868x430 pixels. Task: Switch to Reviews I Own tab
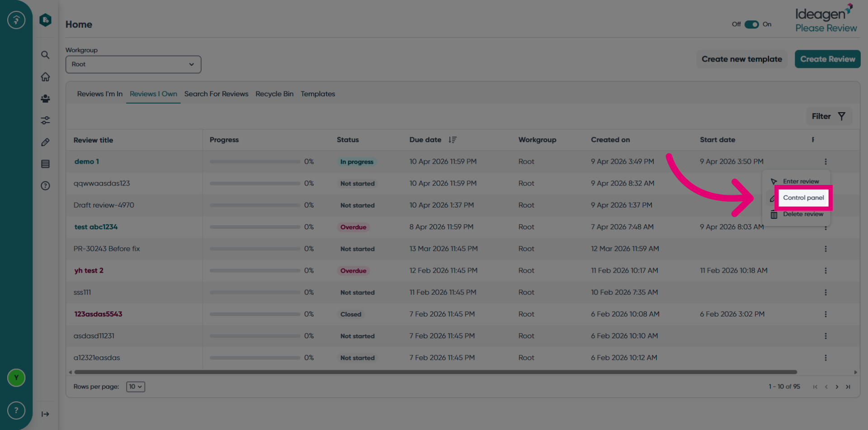[x=153, y=94]
